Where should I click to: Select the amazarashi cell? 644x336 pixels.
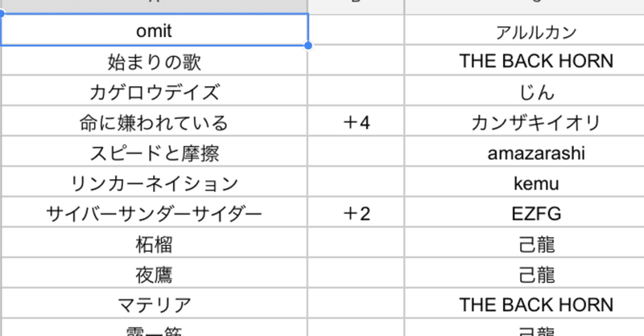point(535,153)
